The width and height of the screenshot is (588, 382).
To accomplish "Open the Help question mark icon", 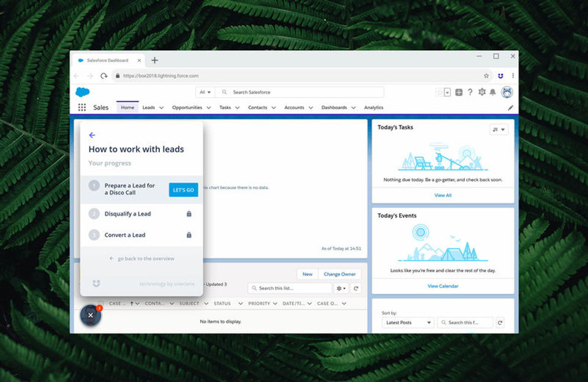I will [470, 92].
